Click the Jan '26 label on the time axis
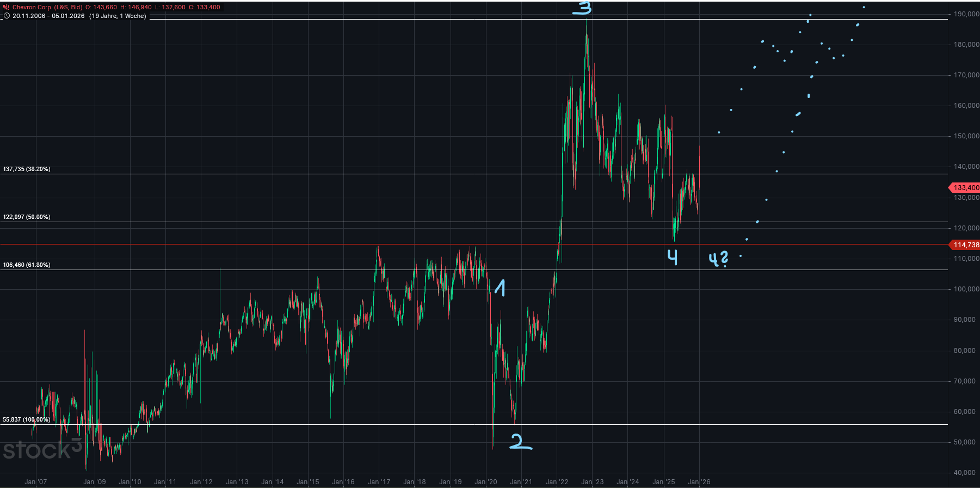980x488 pixels. click(699, 482)
